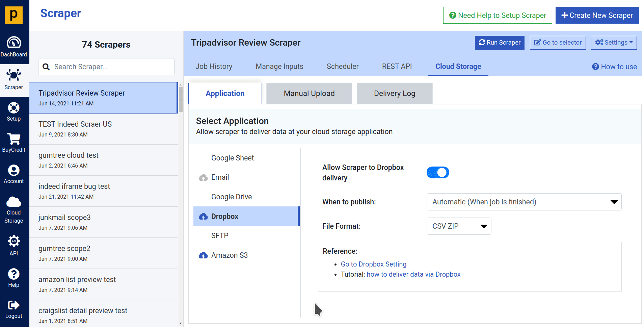Click Create New Scraper button

597,16
